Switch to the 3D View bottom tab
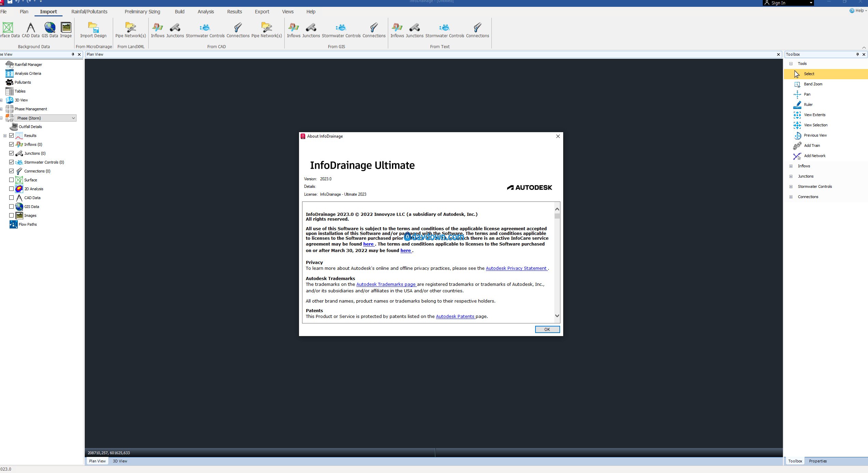This screenshot has height=473, width=868. 120,461
